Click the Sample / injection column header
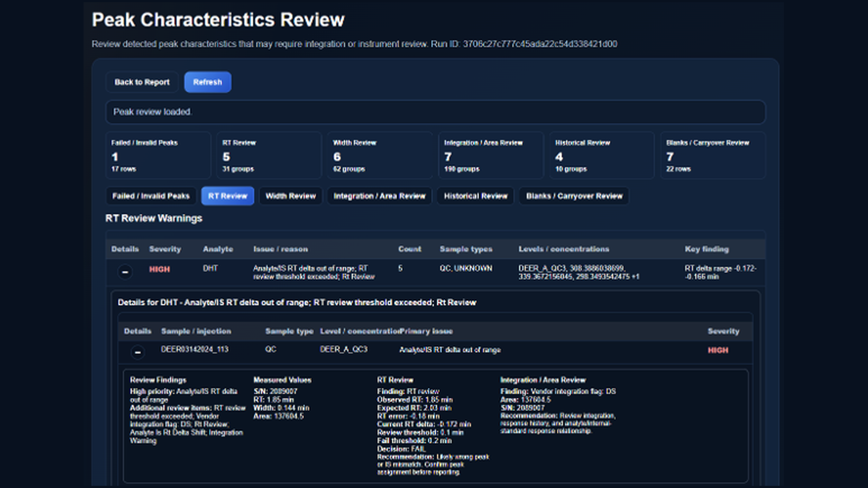Screen dimensions: 868x488 (196, 331)
